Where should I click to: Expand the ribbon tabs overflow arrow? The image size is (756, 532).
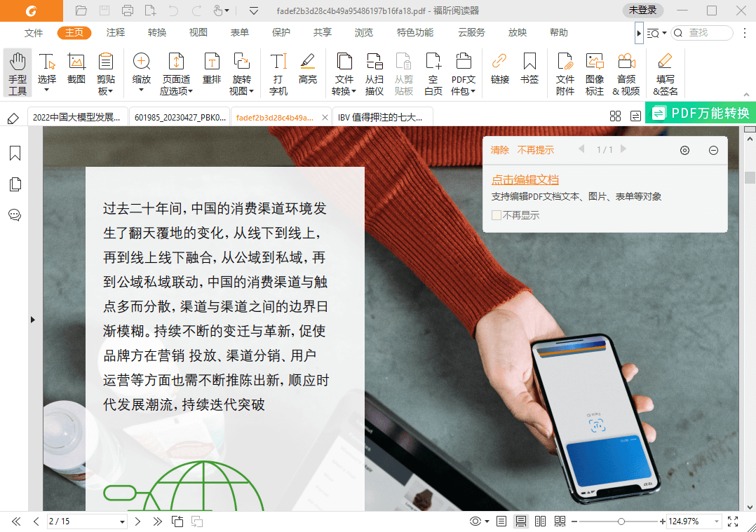[x=639, y=33]
